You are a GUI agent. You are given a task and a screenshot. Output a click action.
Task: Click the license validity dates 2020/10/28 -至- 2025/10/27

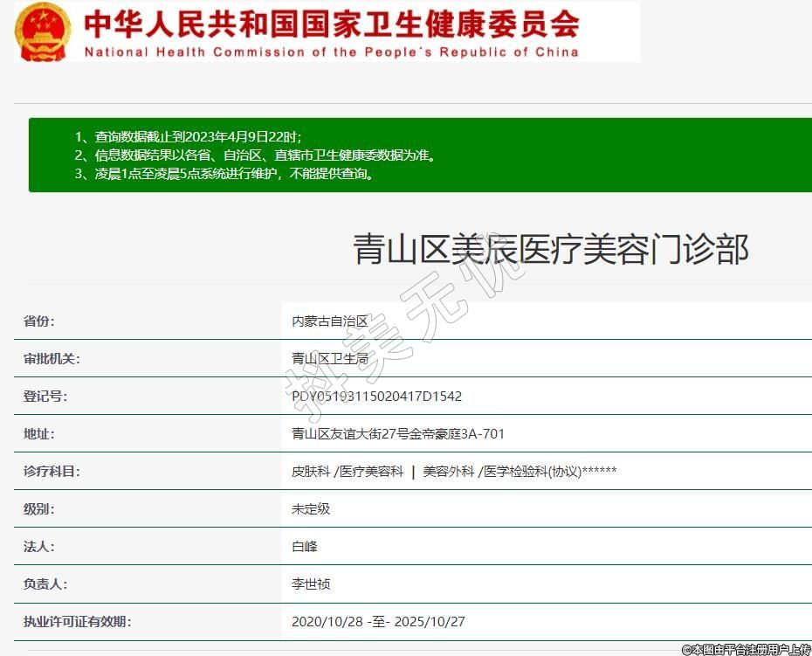pos(378,622)
